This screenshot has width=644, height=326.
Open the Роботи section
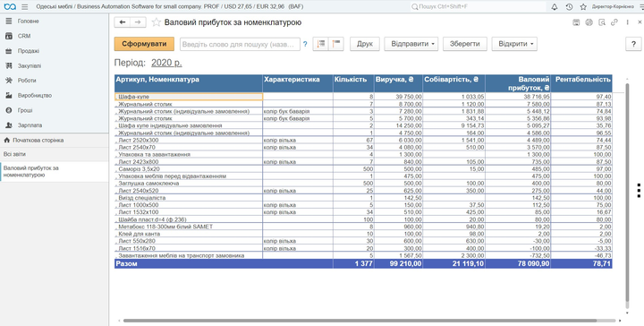tap(55, 81)
